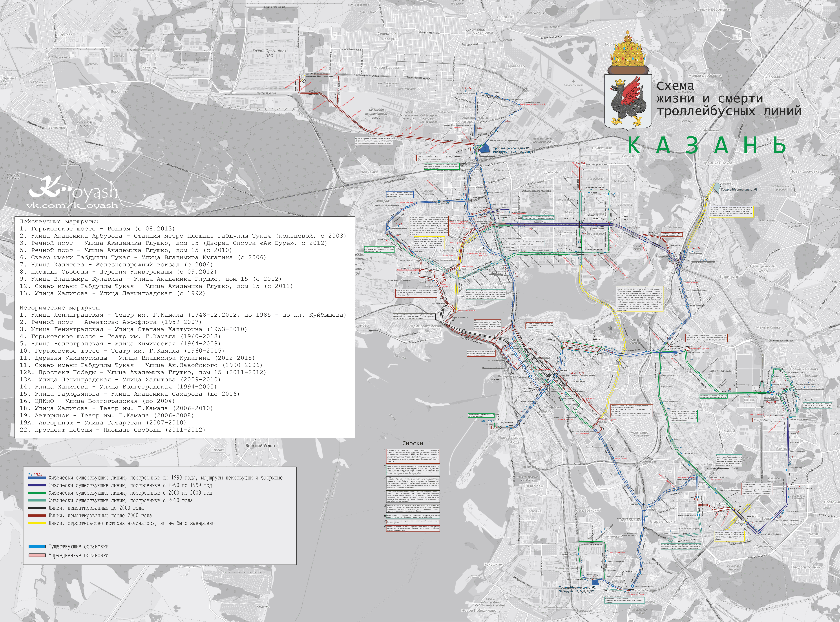Select historic route '3. Улица Ленинградская - Улица Степана Халтурина'
The height and width of the screenshot is (622, 840).
pos(133,329)
